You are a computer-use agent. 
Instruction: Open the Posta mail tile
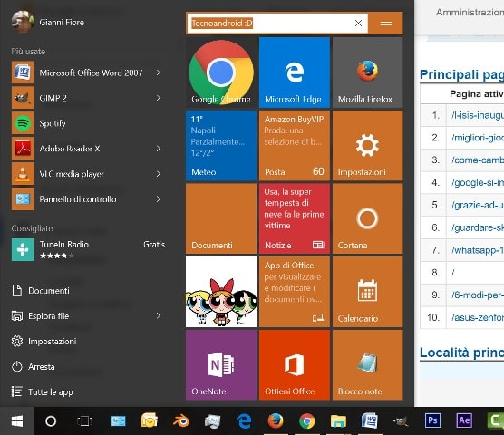(295, 146)
